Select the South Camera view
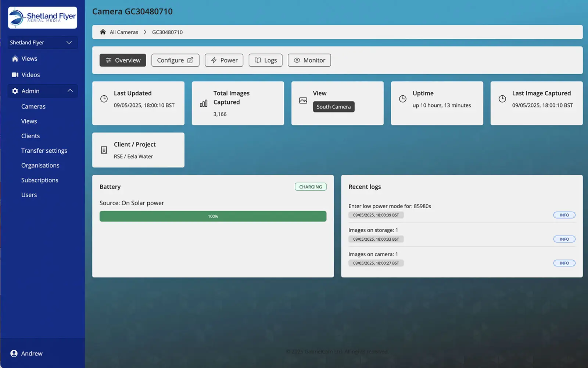 333,107
